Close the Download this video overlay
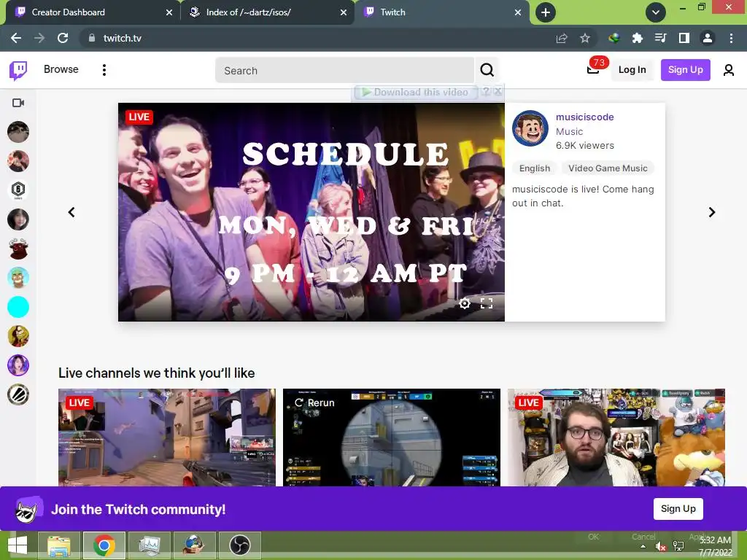The height and width of the screenshot is (560, 747). [498, 91]
